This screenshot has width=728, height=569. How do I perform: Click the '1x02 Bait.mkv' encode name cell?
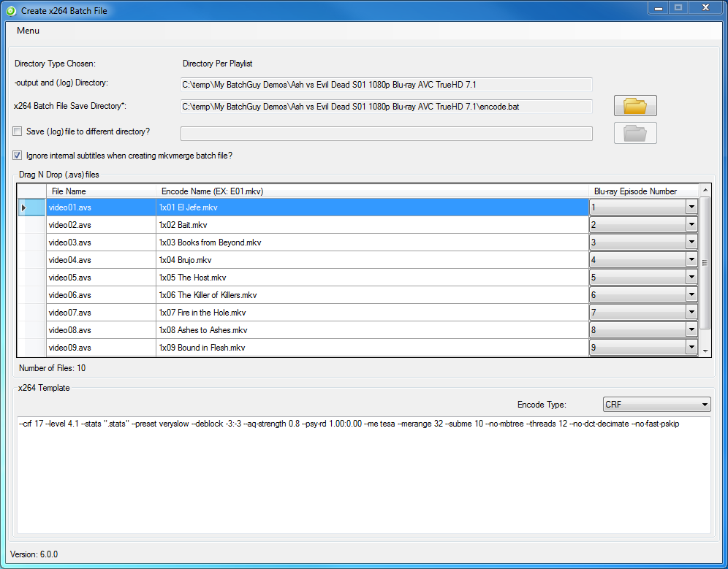pos(372,225)
